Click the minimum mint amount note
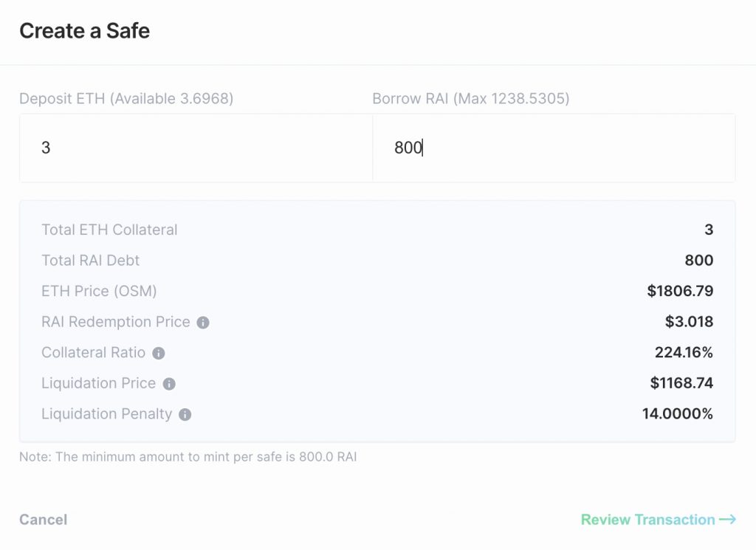Viewport: 756px width, 550px height. click(x=188, y=456)
